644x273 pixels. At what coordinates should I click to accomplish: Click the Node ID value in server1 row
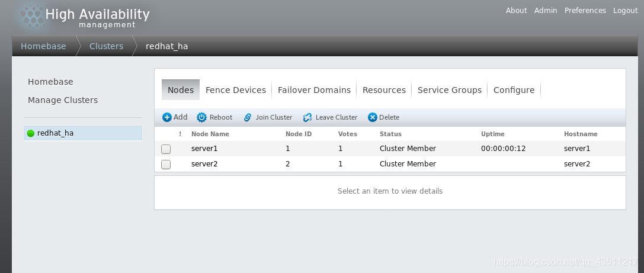click(287, 149)
